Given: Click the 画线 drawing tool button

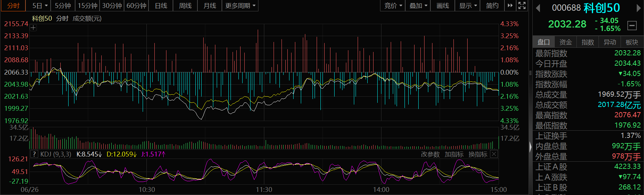Looking at the screenshot, I should [x=443, y=6].
